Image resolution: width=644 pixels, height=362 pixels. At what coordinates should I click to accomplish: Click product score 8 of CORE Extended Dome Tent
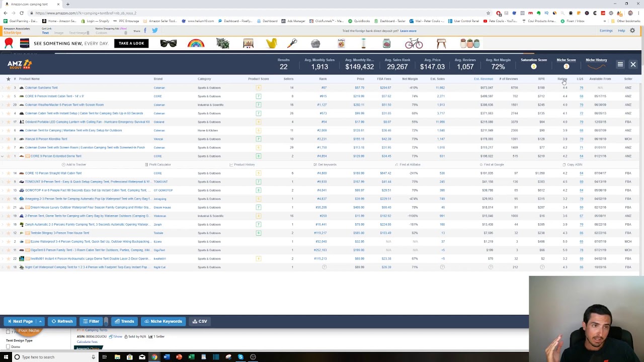click(x=258, y=156)
